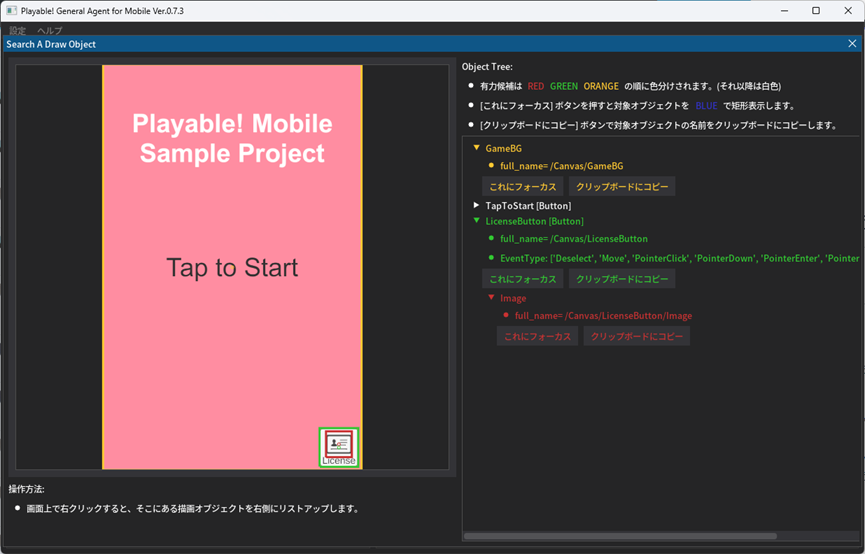Open the ヘルプ menu

pyautogui.click(x=50, y=30)
